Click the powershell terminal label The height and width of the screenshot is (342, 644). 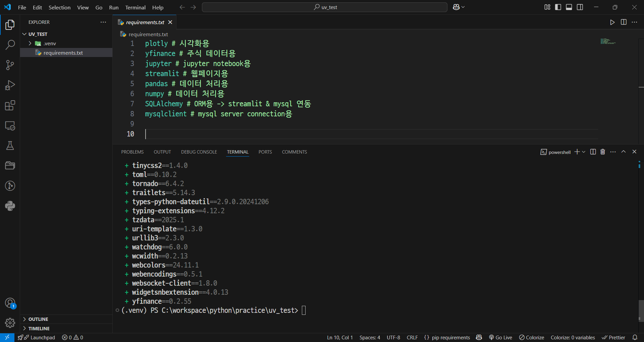click(555, 152)
